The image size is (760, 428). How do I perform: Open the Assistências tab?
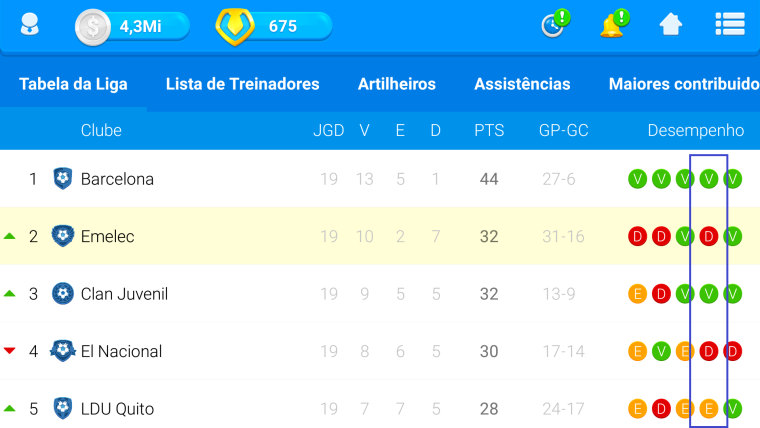tap(522, 84)
